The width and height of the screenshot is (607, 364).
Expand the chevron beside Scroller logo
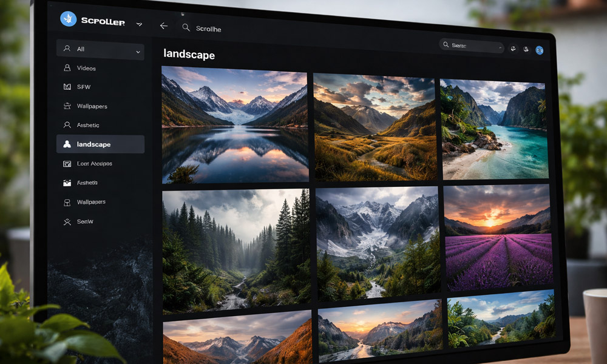click(139, 24)
